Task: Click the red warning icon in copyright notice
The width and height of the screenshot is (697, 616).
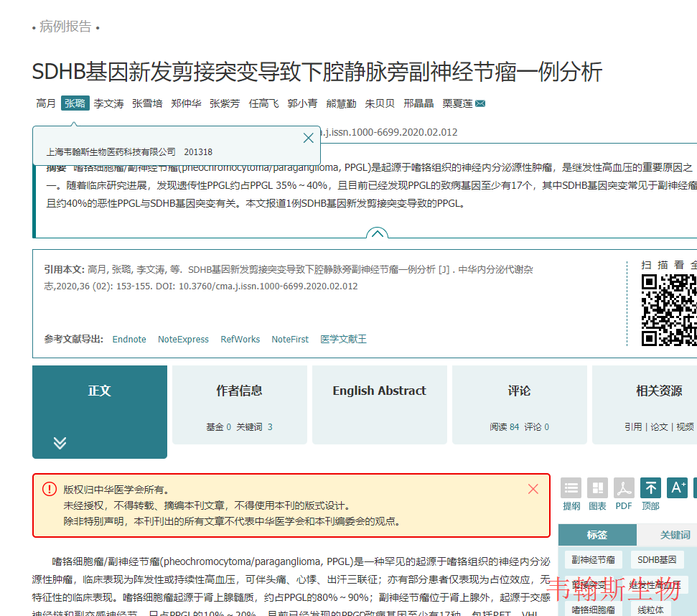Action: (x=49, y=490)
